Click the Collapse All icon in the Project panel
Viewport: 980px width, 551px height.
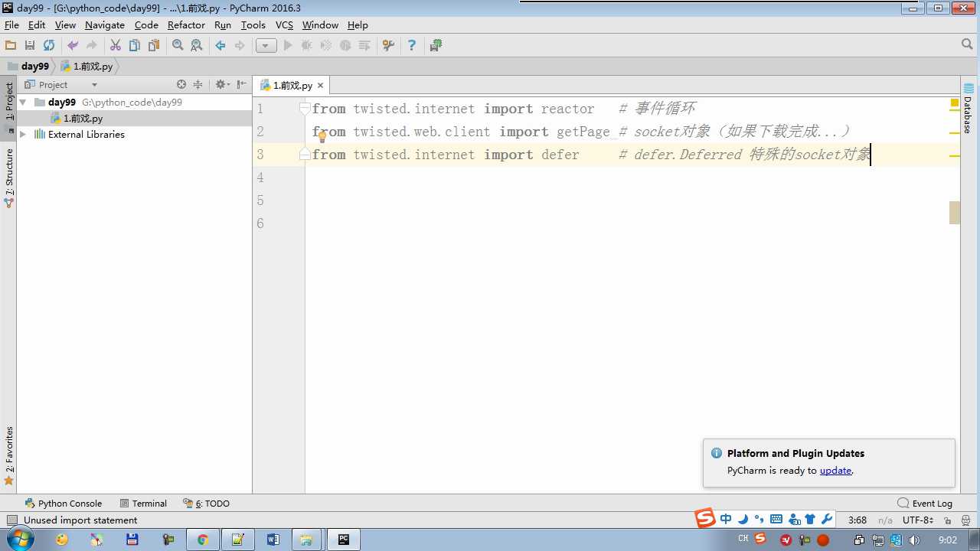pyautogui.click(x=198, y=85)
